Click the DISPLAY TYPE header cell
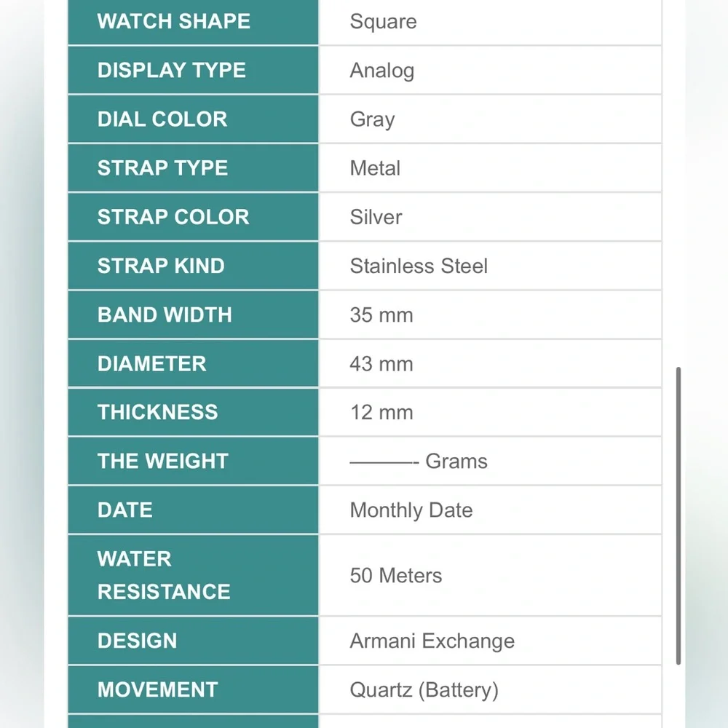 (193, 71)
